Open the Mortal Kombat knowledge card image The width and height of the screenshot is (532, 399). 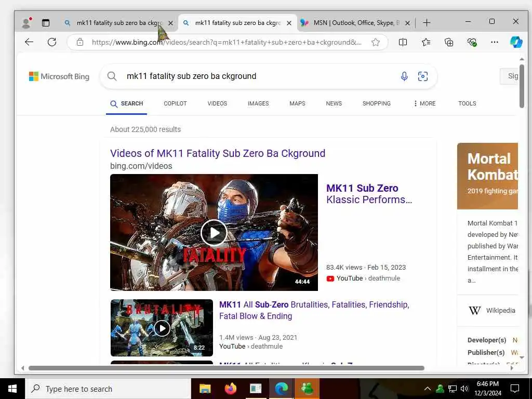point(487,176)
